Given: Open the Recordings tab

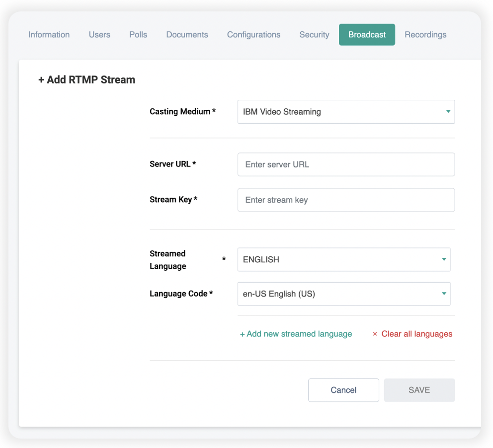Looking at the screenshot, I should (425, 35).
